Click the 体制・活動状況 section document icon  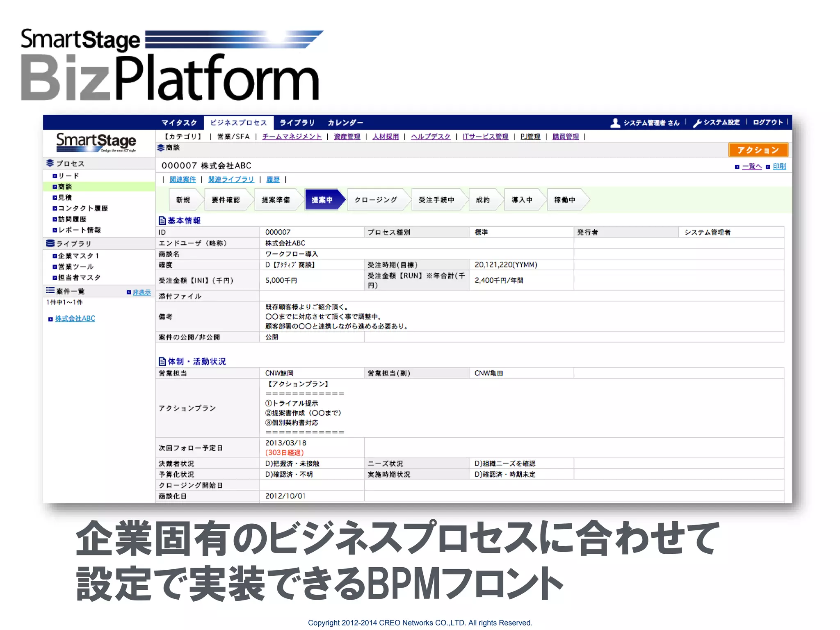pyautogui.click(x=162, y=361)
